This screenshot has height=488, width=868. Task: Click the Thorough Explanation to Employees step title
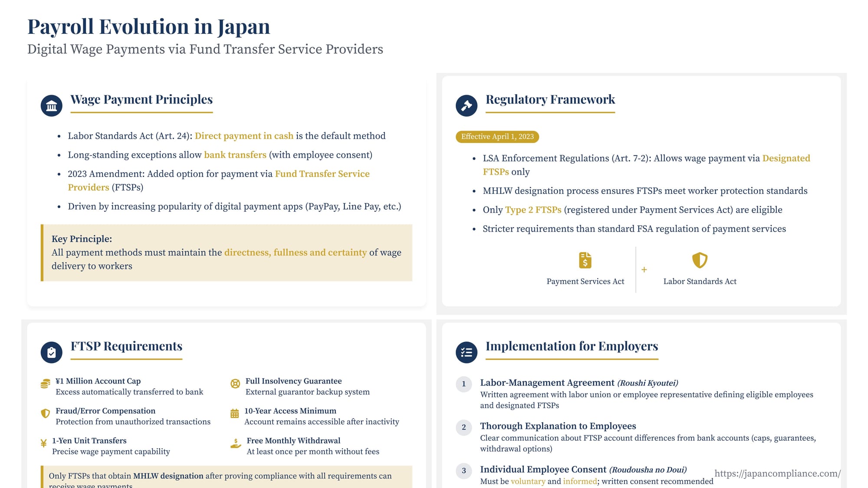(x=558, y=426)
